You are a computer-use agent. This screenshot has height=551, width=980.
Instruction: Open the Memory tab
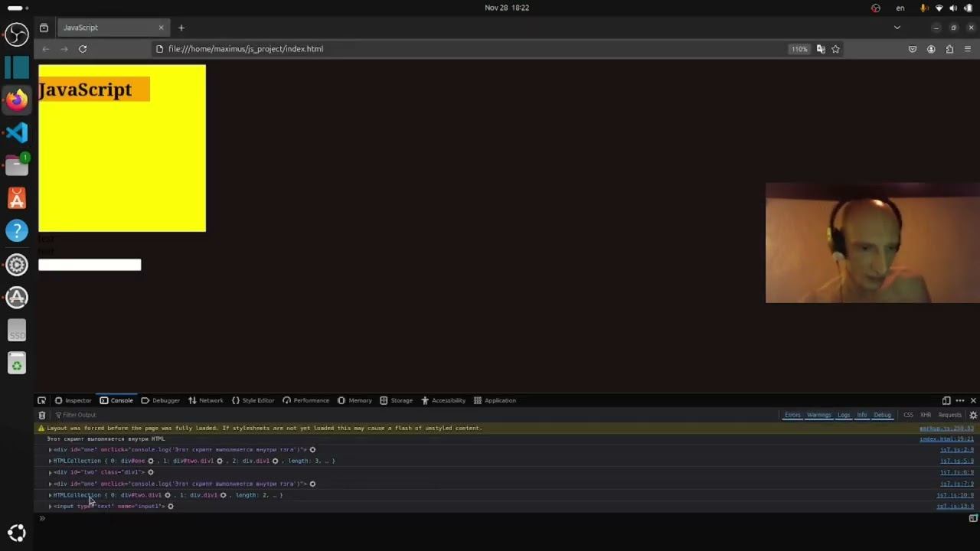point(354,400)
